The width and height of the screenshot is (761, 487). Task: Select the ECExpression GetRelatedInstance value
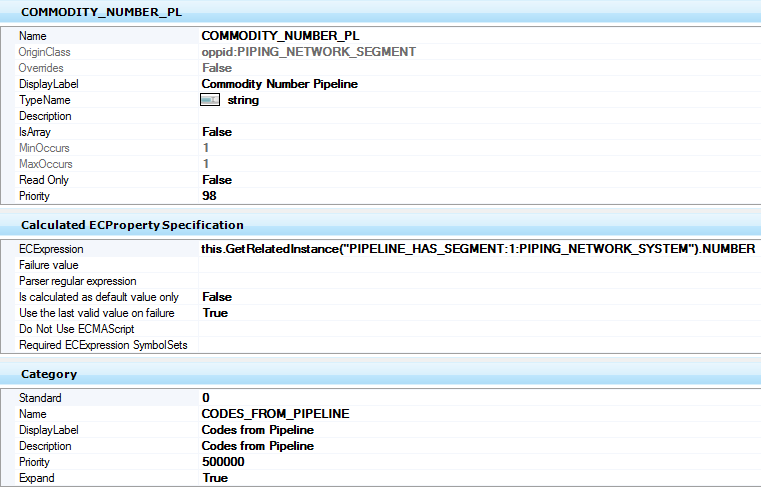pos(480,249)
